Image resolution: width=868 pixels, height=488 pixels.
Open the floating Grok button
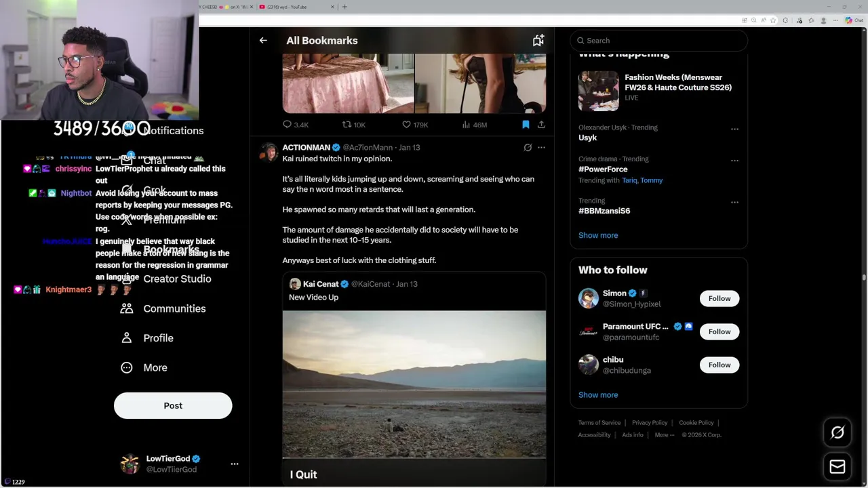click(x=837, y=432)
